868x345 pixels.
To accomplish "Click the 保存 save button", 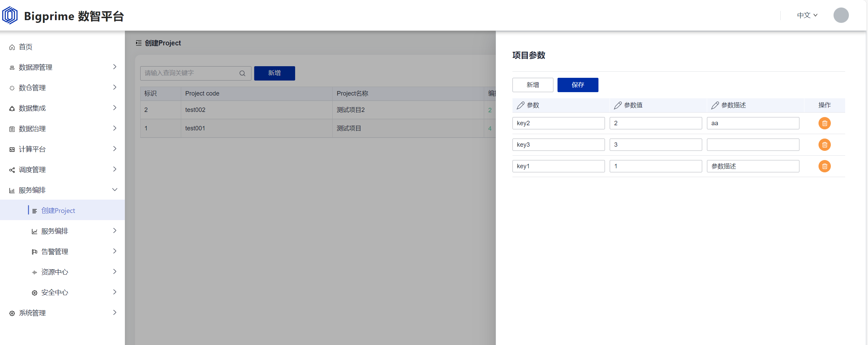I will 578,85.
